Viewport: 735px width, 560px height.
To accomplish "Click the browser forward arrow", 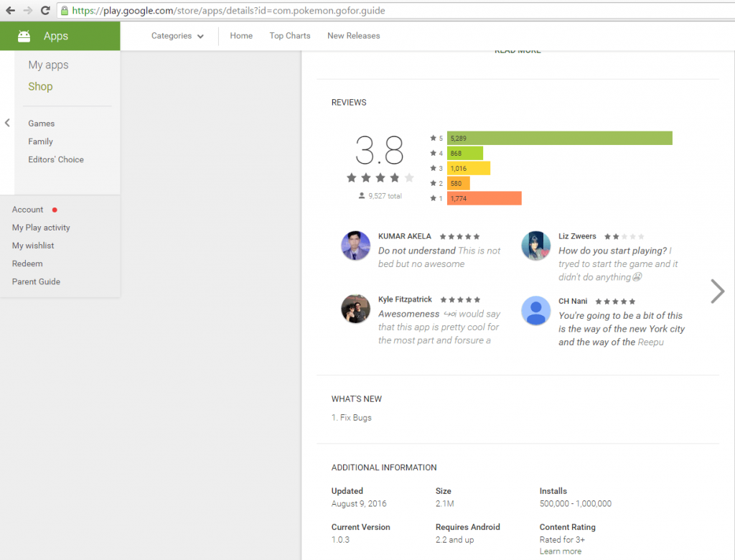I will (28, 10).
